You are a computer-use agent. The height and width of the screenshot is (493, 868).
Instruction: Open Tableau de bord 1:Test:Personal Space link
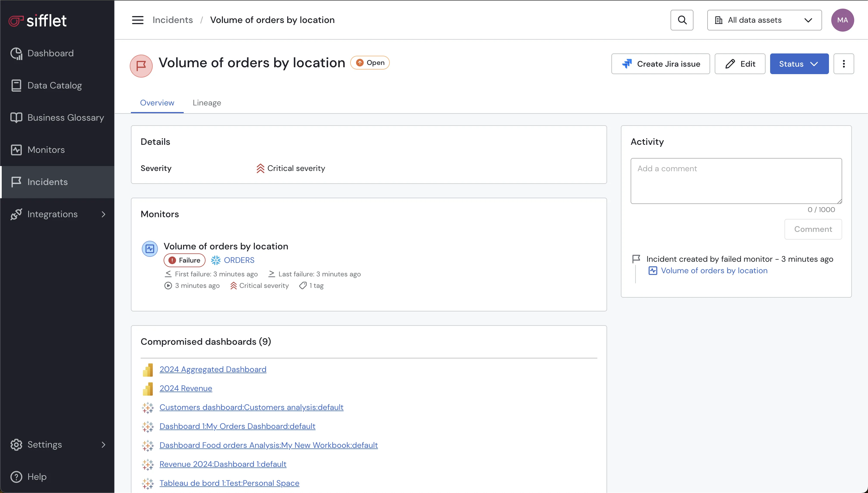click(229, 483)
